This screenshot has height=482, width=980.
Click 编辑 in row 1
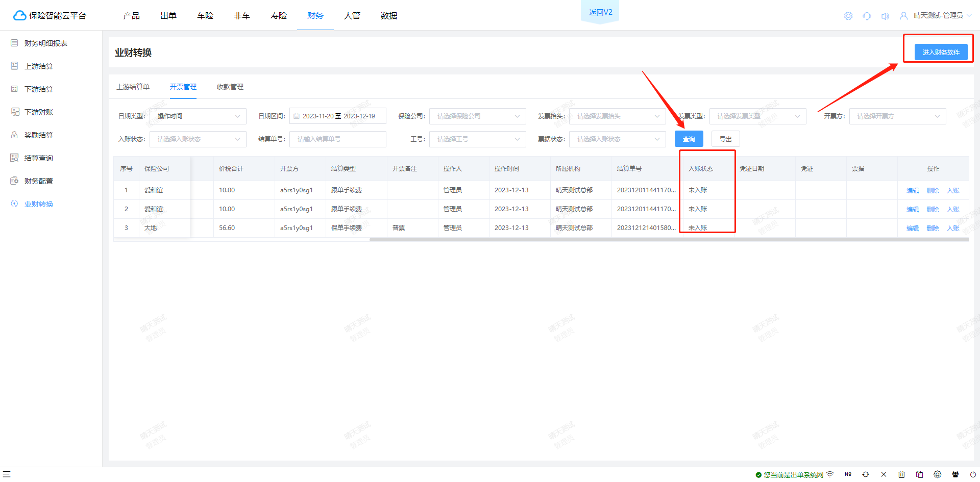(913, 191)
